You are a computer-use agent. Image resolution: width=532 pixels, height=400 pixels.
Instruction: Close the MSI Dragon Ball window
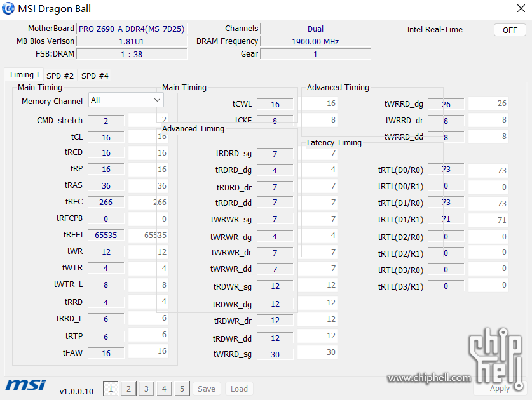(521, 8)
